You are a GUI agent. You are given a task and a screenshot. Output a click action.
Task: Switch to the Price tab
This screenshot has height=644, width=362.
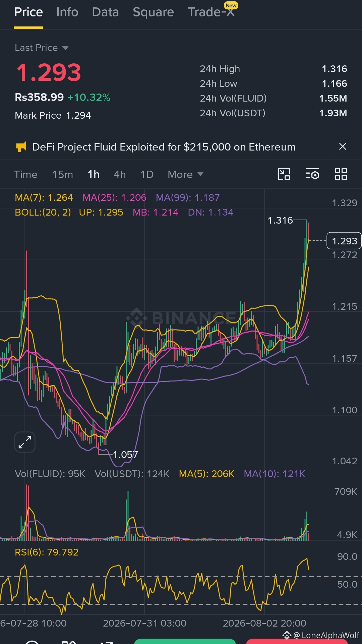(28, 12)
